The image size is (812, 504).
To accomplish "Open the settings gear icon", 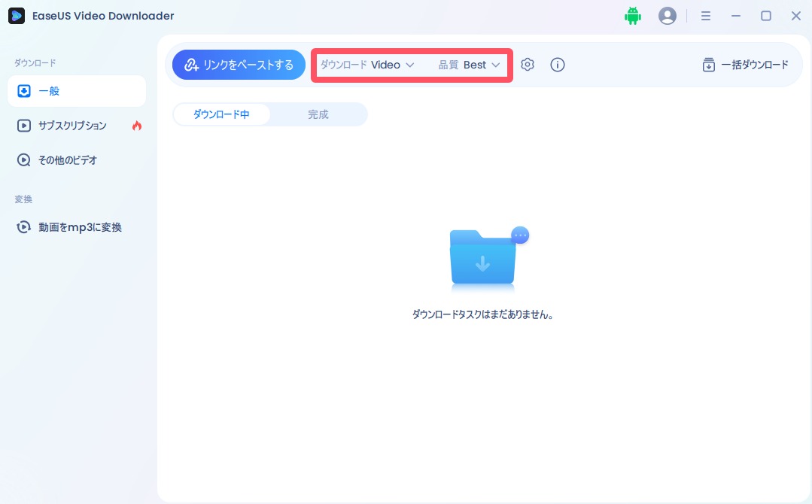I will [x=528, y=65].
